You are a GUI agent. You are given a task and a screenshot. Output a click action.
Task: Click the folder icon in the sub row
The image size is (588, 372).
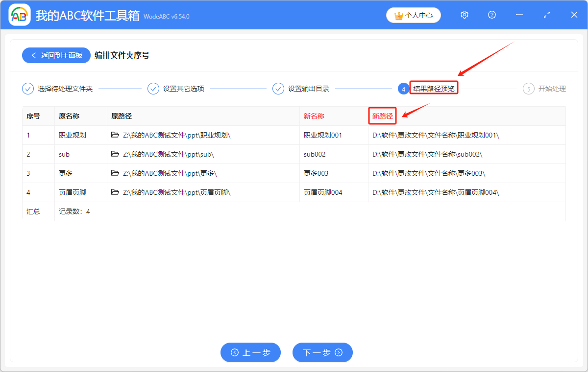(x=116, y=154)
